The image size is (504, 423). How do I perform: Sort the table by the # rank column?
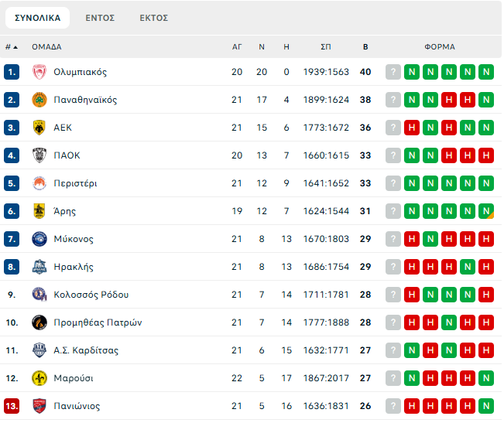point(11,46)
